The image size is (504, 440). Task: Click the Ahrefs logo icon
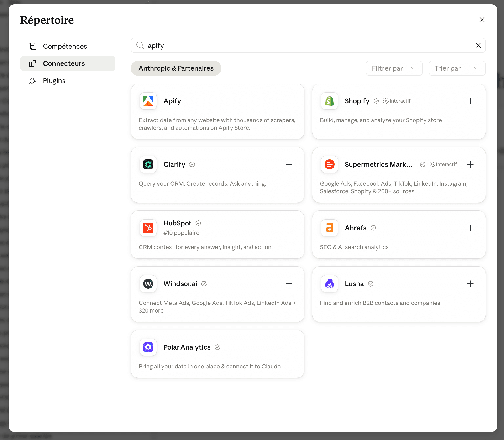click(x=330, y=228)
